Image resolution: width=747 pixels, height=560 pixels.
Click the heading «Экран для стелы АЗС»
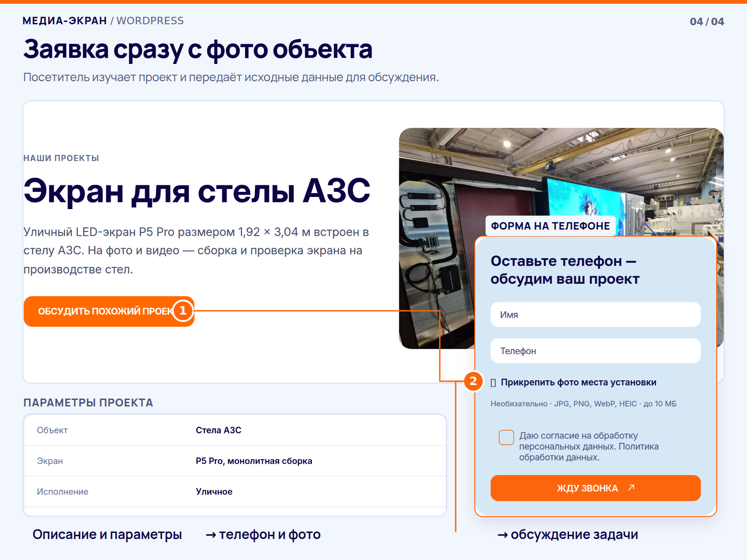click(197, 191)
